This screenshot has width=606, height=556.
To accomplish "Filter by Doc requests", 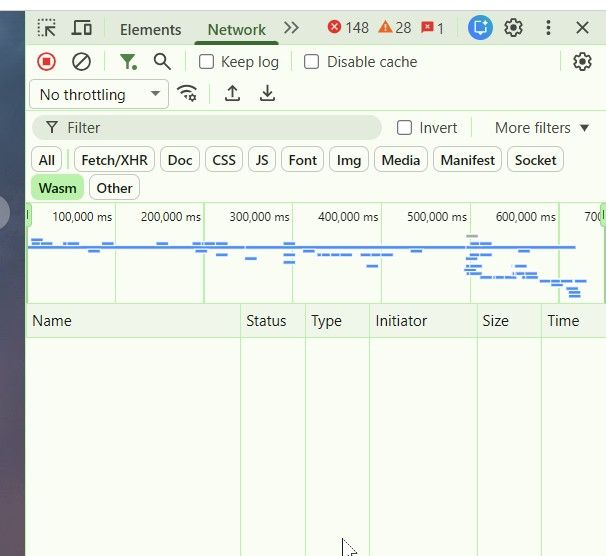I will coord(180,160).
